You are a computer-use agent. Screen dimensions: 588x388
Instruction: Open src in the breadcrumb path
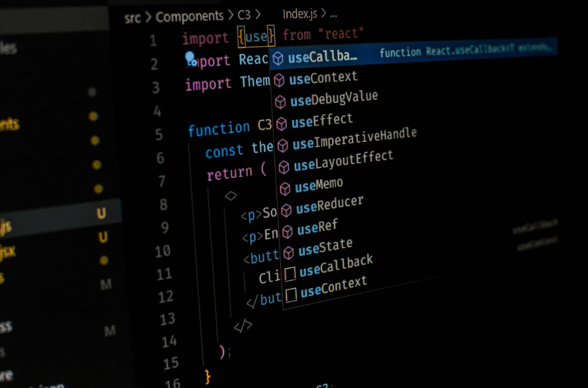(x=132, y=18)
